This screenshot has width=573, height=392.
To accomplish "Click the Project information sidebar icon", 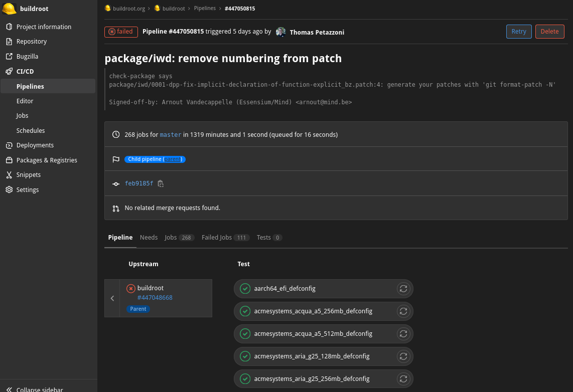I will [9, 27].
